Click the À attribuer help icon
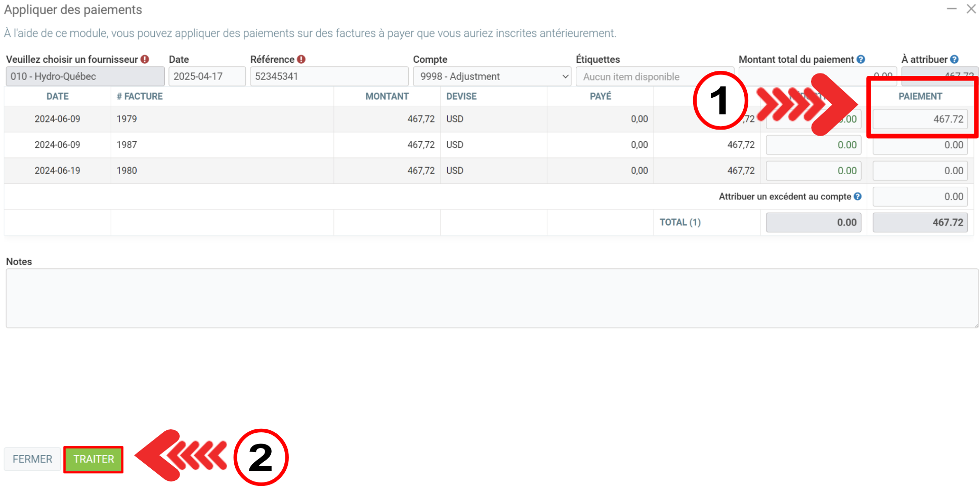The width and height of the screenshot is (980, 487). 954,59
